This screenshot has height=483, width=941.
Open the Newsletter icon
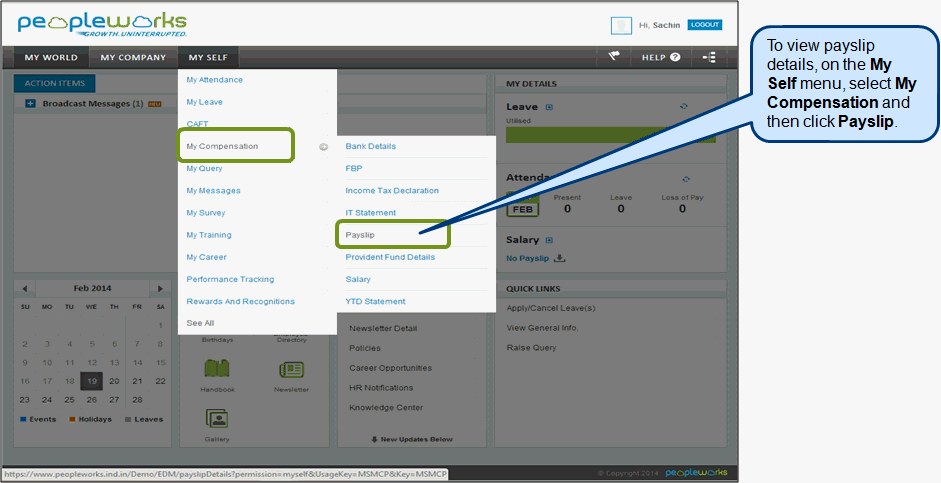pos(292,370)
